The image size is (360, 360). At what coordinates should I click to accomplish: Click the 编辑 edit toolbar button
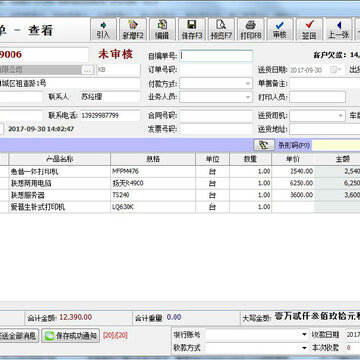pos(162,30)
